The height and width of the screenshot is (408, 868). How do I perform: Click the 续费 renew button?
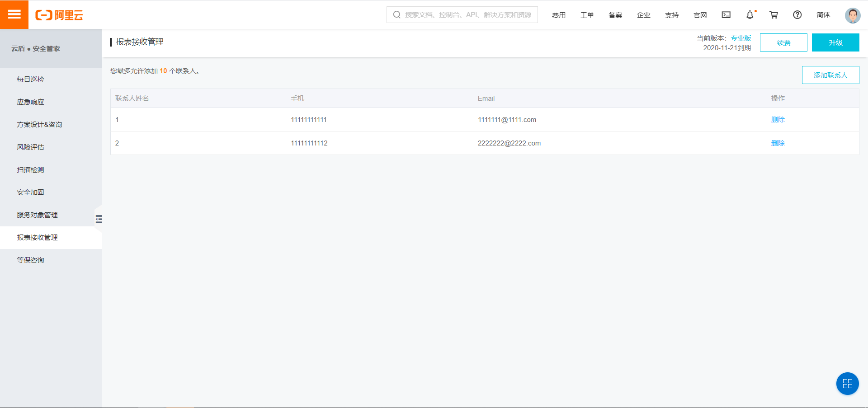[783, 42]
